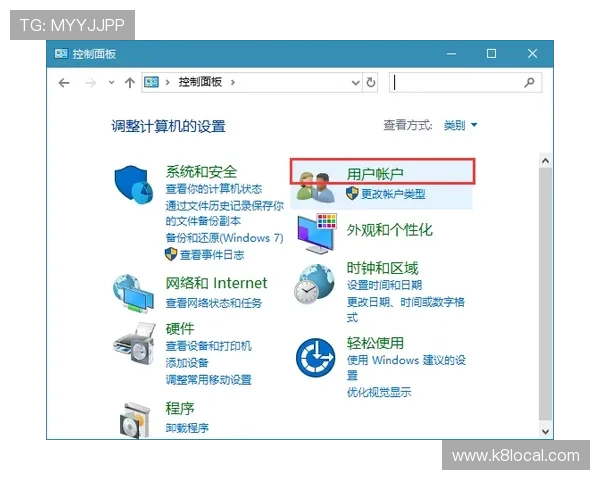
Task: Open 系统和安全 shield icon
Action: point(133,184)
